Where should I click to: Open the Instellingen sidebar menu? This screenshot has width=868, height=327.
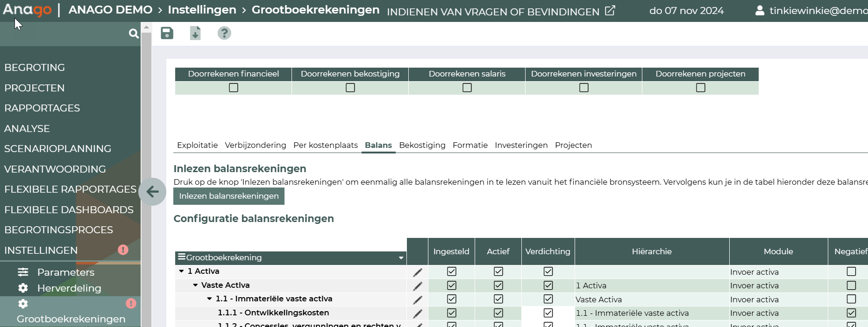pos(41,250)
